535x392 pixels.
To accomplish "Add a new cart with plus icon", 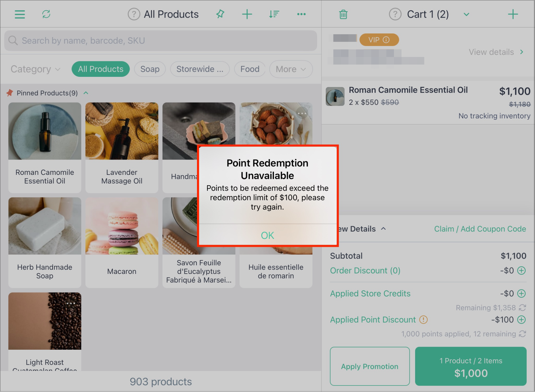I will point(513,14).
